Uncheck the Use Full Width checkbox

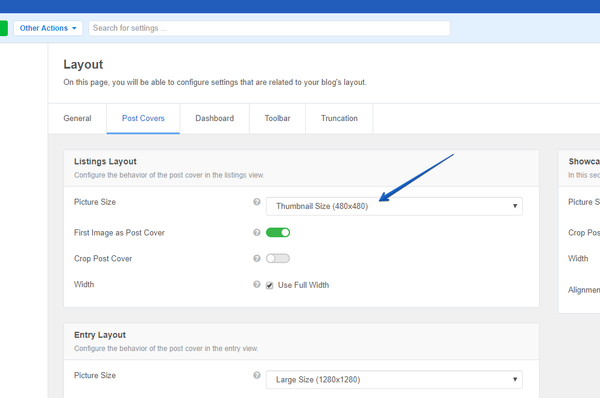(x=270, y=285)
